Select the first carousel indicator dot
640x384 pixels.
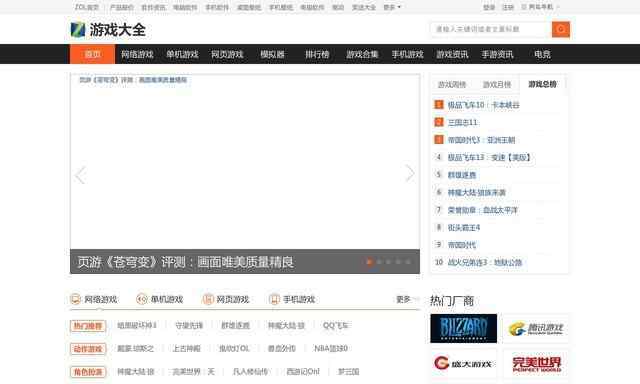coord(369,262)
